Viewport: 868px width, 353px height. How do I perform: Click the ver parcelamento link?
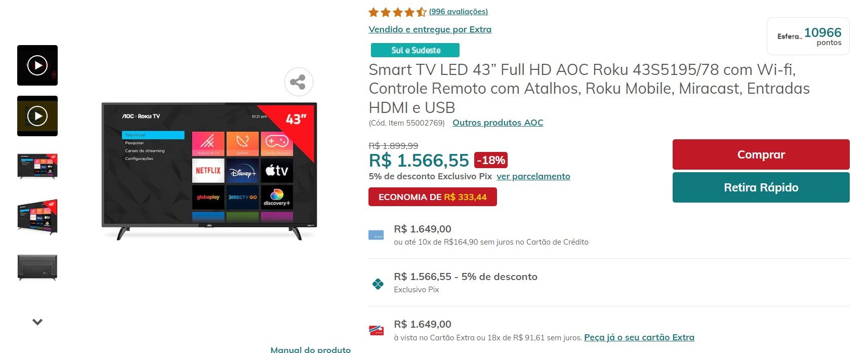point(533,176)
